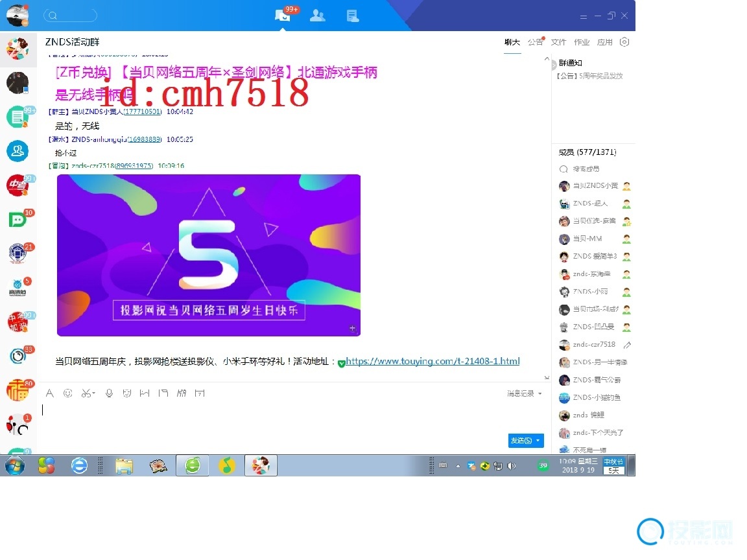Open the messages tab with 99+ badge
This screenshot has height=560, width=747.
(x=283, y=16)
